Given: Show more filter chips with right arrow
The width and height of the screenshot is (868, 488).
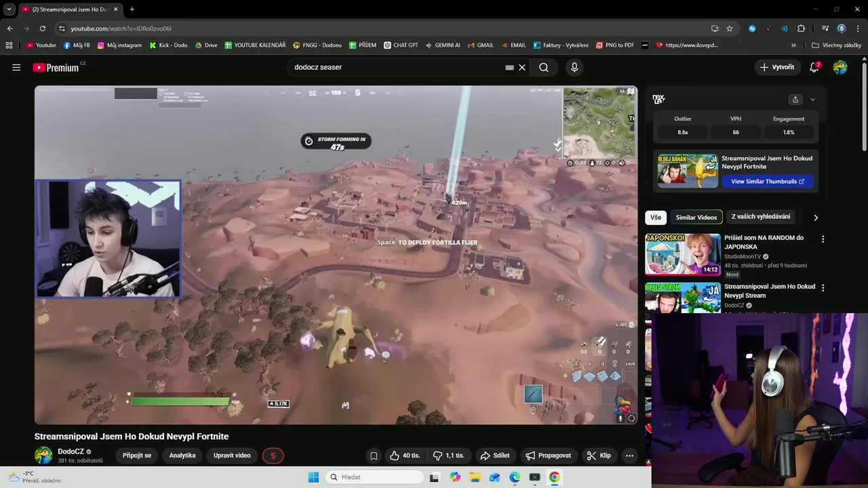Looking at the screenshot, I should click(816, 218).
